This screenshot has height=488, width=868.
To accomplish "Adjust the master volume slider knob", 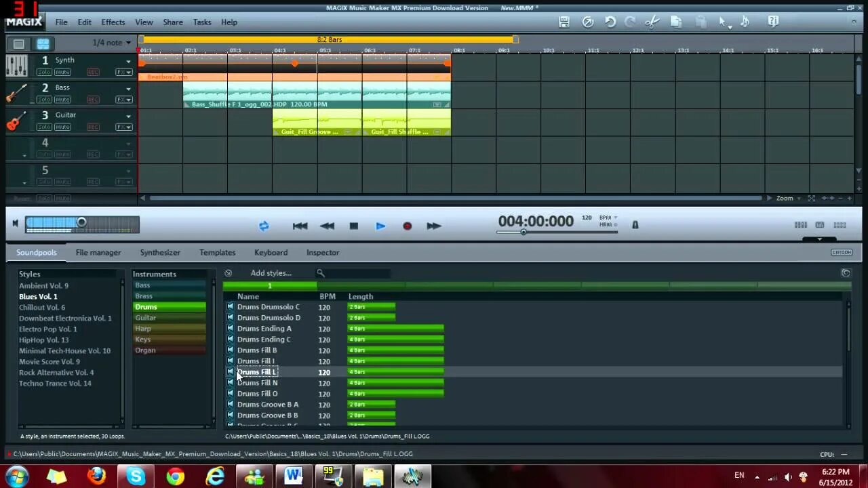I will pos(81,222).
